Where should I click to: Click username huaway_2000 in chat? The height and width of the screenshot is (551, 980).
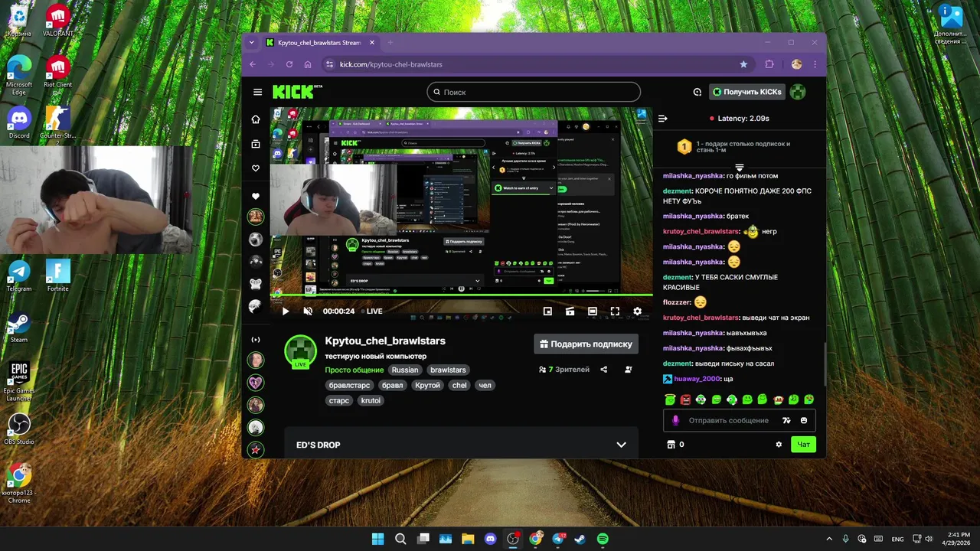(x=697, y=379)
